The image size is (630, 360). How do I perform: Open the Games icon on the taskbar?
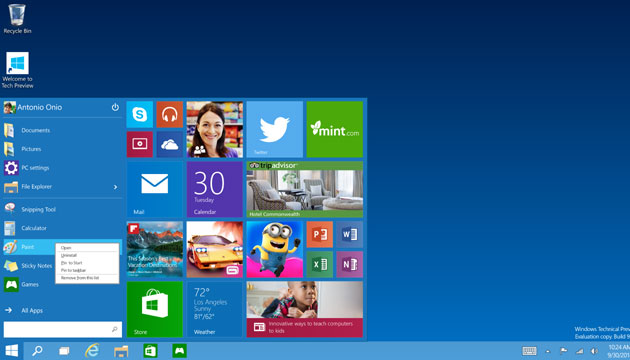pos(180,351)
